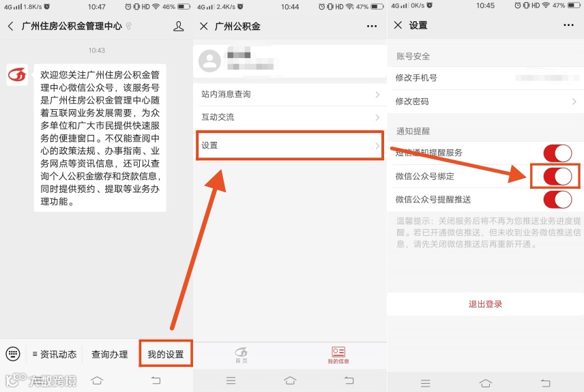Tap the back arrow in the 广州住房公积金管理中心 chat

point(10,26)
